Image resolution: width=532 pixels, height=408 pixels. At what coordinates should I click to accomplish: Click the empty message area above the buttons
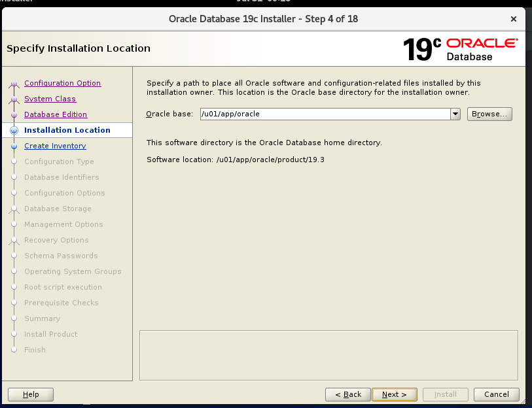328,356
